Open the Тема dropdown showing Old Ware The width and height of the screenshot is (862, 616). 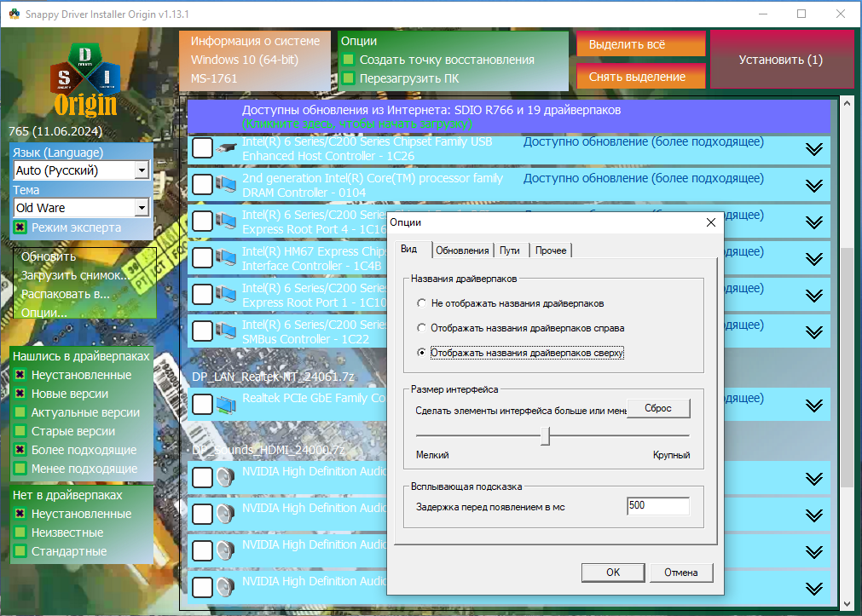pos(142,208)
